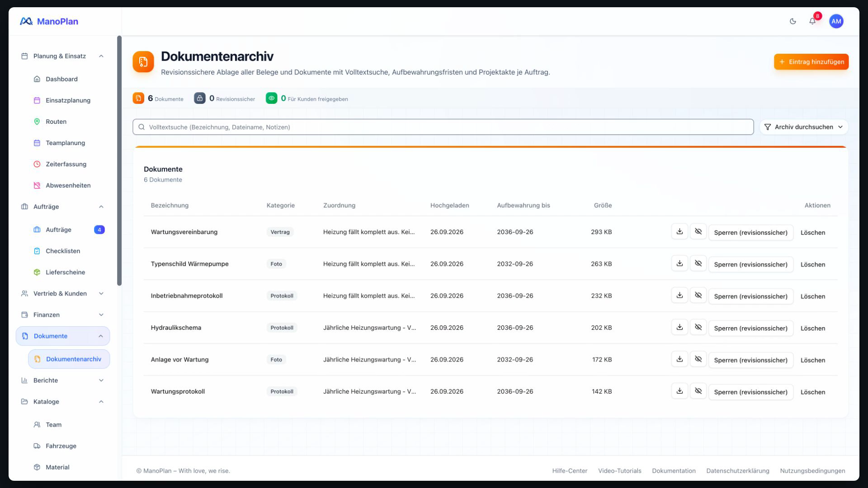Go to Einsatzplanung
The width and height of the screenshot is (868, 488).
(69, 100)
